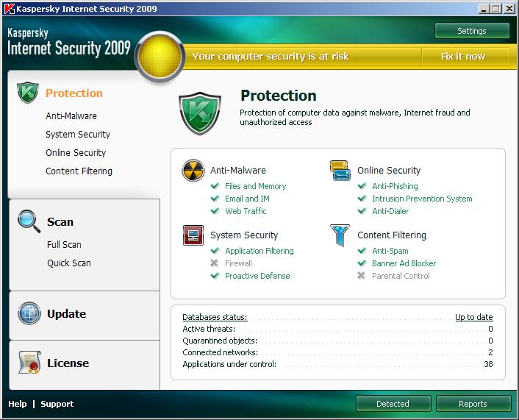This screenshot has width=519, height=420.
Task: Click the System Security red monitor icon
Action: [193, 235]
